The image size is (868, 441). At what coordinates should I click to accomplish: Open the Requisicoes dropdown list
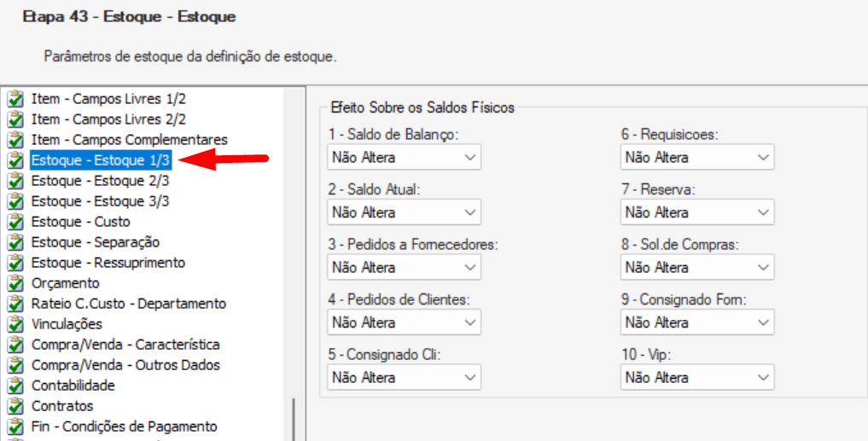tap(697, 158)
